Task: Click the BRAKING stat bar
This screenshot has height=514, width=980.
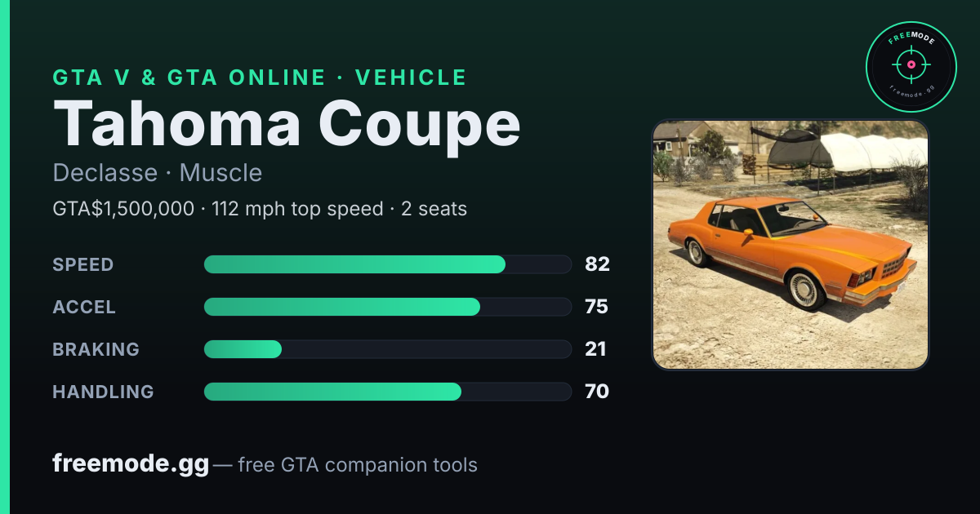Action: (387, 349)
